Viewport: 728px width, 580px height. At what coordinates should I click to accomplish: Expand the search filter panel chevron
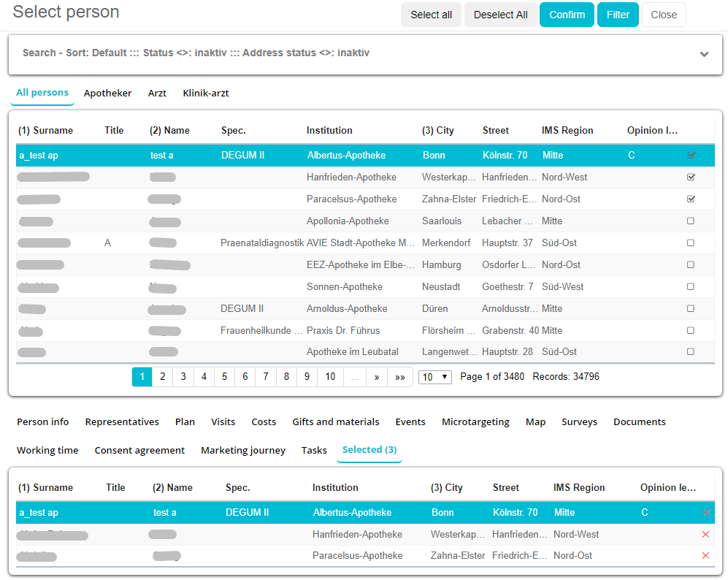[x=704, y=54]
